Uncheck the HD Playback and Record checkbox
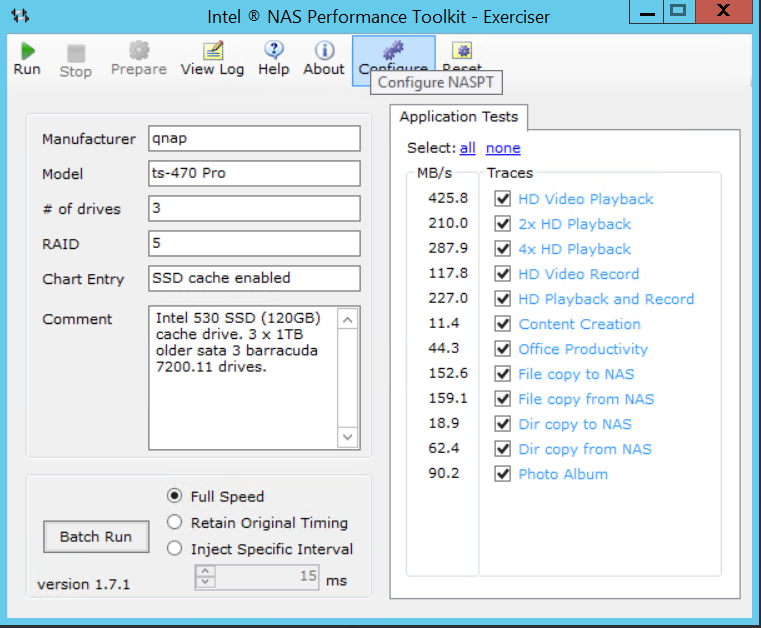The image size is (761, 628). [x=502, y=298]
